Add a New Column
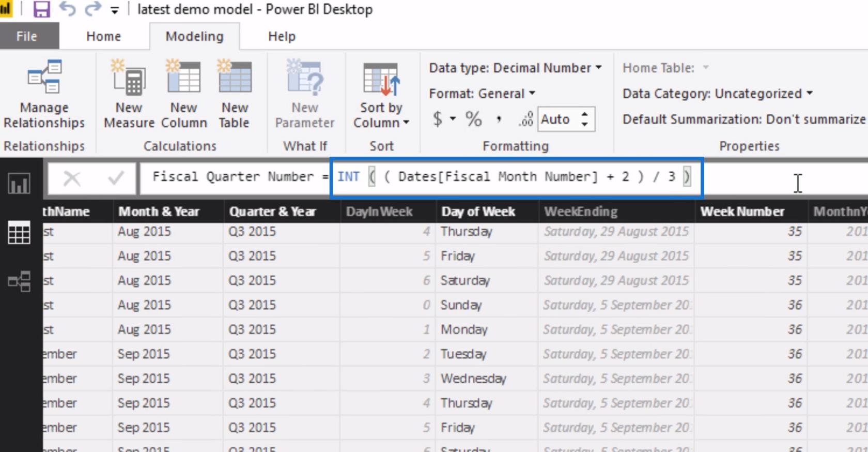This screenshot has width=868, height=452. (184, 93)
